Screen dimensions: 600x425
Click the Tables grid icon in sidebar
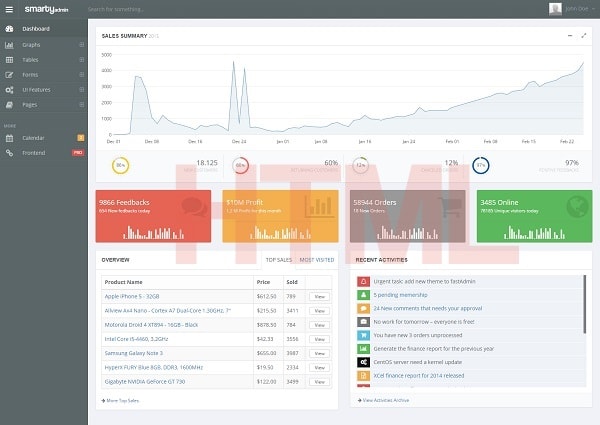point(9,60)
